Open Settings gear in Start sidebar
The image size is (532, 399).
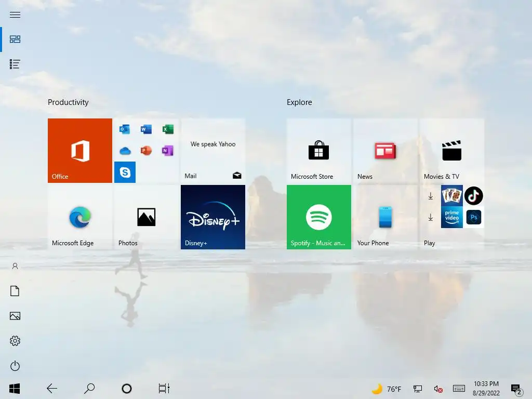pos(15,341)
